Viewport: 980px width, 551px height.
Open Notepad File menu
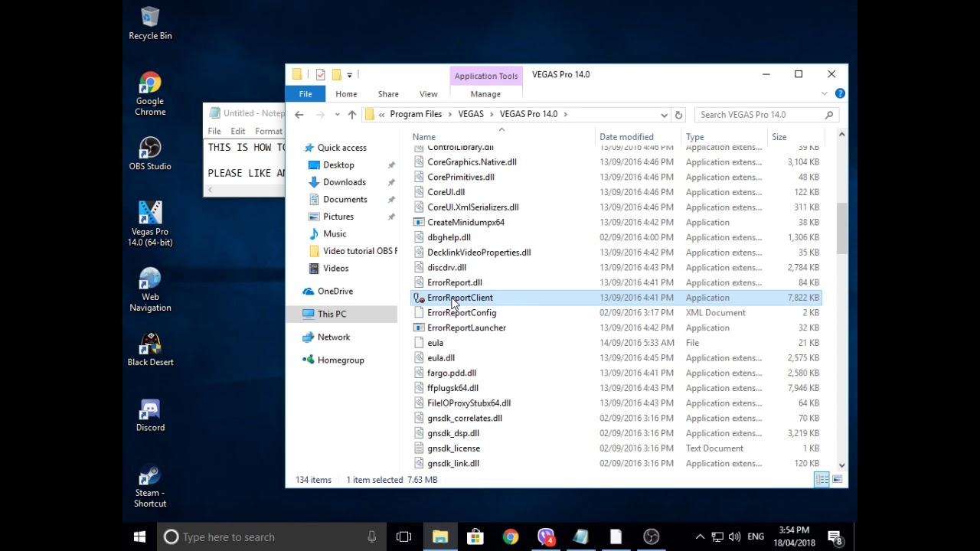point(214,131)
